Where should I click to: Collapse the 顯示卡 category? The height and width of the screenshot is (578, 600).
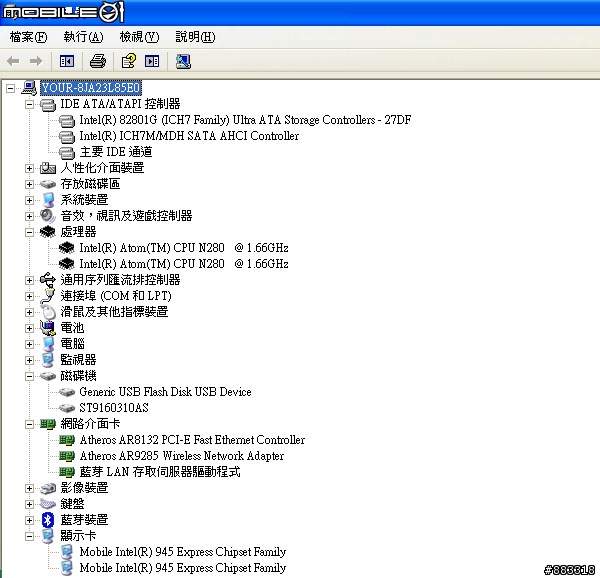(x=29, y=536)
